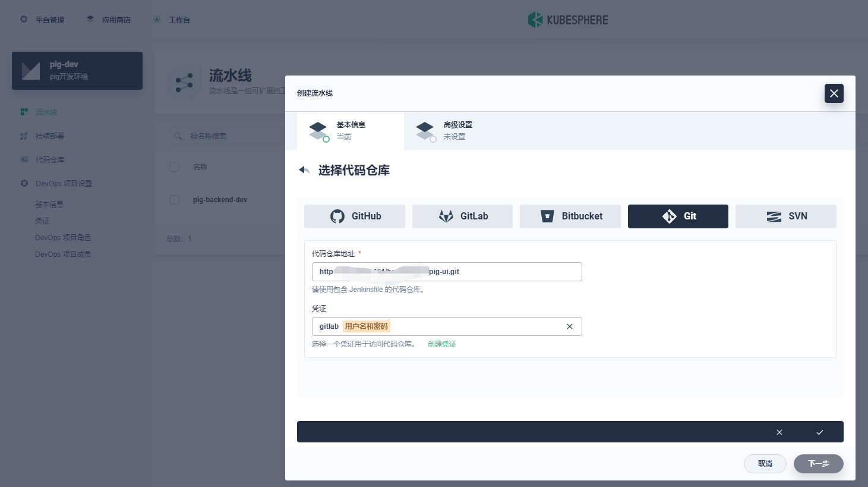Switch to the 基本信息 step tab
This screenshot has width=868, height=487.
pos(351,131)
